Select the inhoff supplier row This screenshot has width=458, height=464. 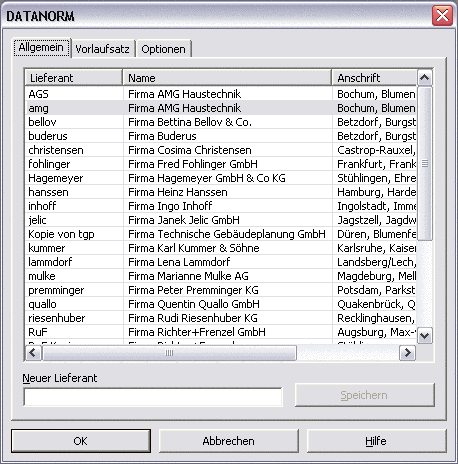(x=221, y=206)
